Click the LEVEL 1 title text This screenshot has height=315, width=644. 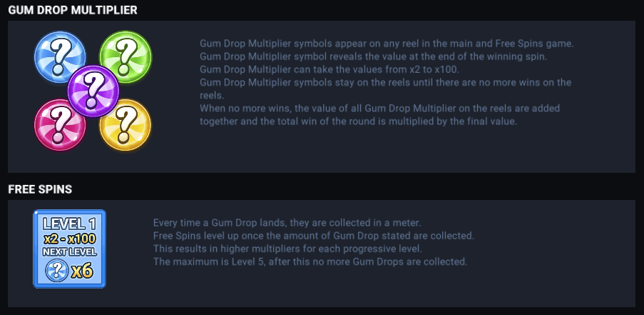[x=69, y=224]
